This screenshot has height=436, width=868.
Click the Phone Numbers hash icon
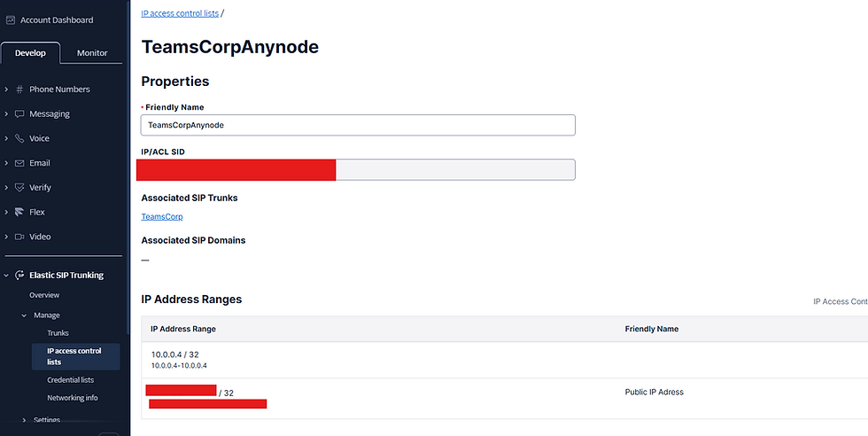point(19,90)
